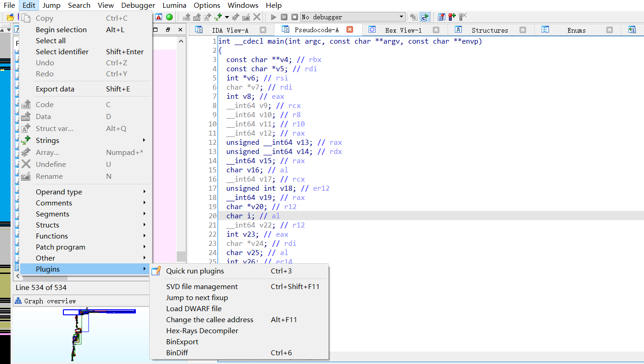Screen dimensions: 644x364
Task: Click the Quick run plugins icon
Action: click(156, 271)
